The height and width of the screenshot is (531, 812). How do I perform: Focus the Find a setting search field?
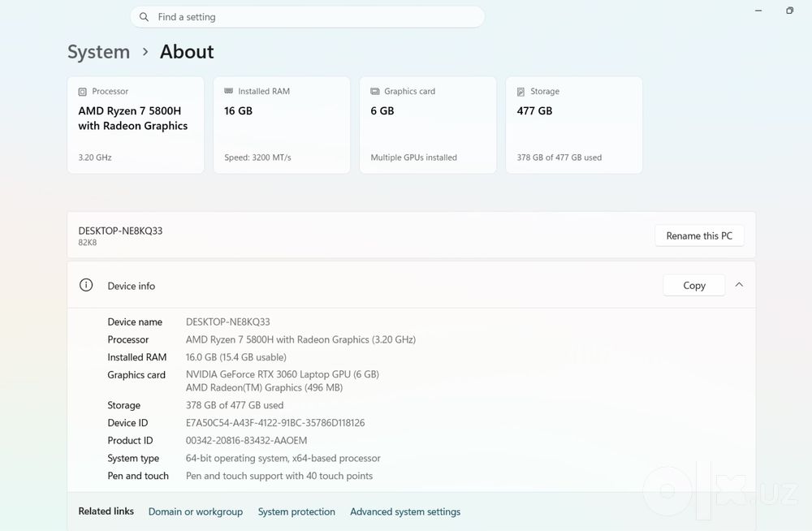pyautogui.click(x=308, y=17)
